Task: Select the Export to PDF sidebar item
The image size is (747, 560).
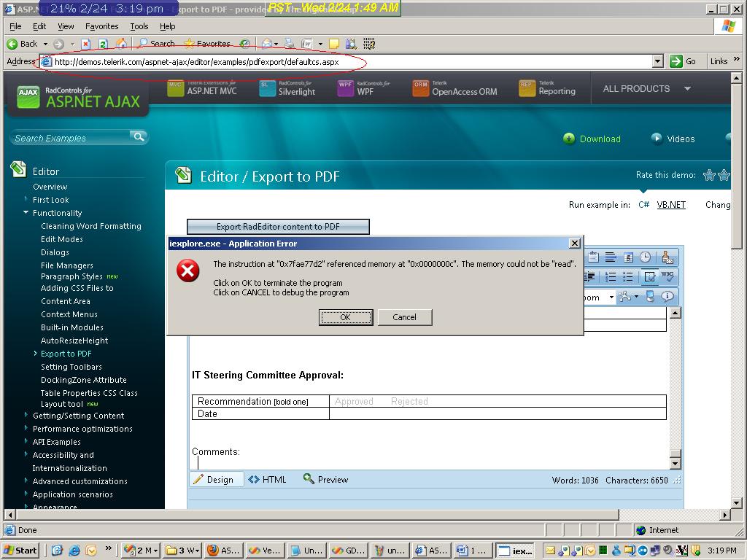Action: pyautogui.click(x=66, y=354)
